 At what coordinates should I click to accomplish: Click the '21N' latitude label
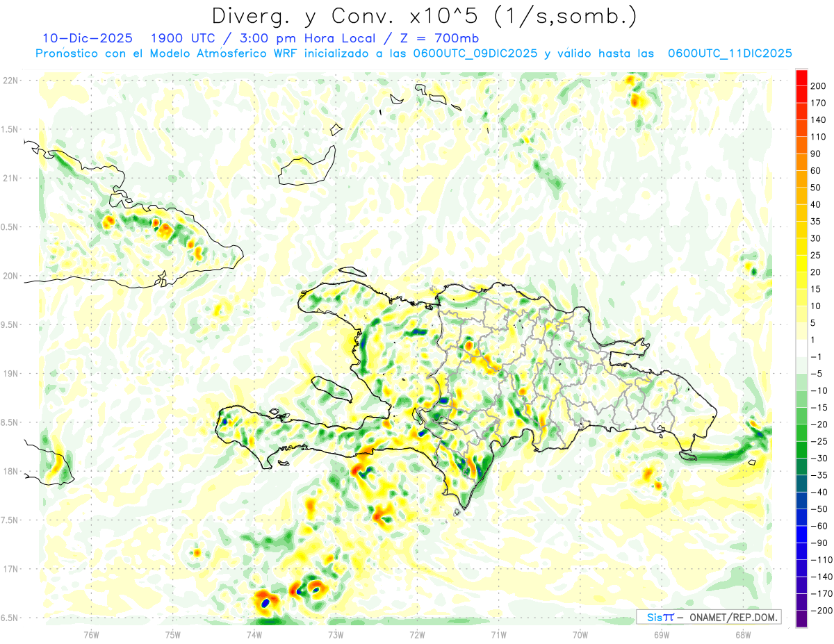[10, 179]
